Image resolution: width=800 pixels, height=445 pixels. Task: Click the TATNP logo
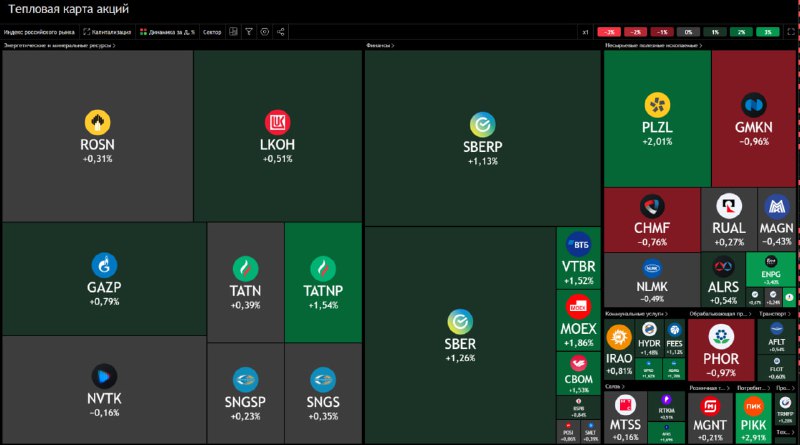point(323,269)
